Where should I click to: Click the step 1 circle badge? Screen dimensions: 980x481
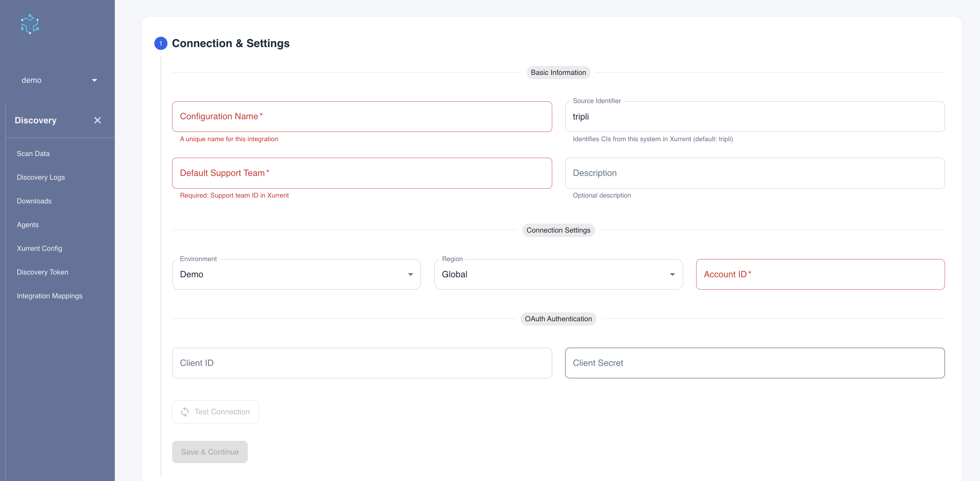160,43
